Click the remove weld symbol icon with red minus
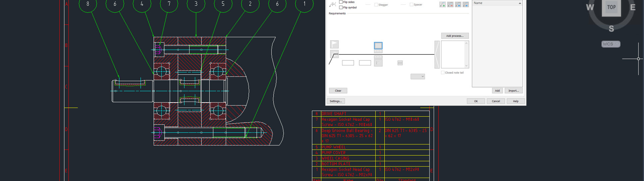Viewport: 644px width, 181px height. tap(450, 4)
